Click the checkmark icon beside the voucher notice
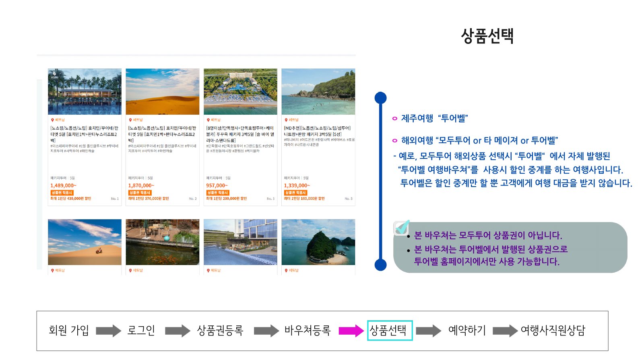The width and height of the screenshot is (644, 362). point(401,228)
